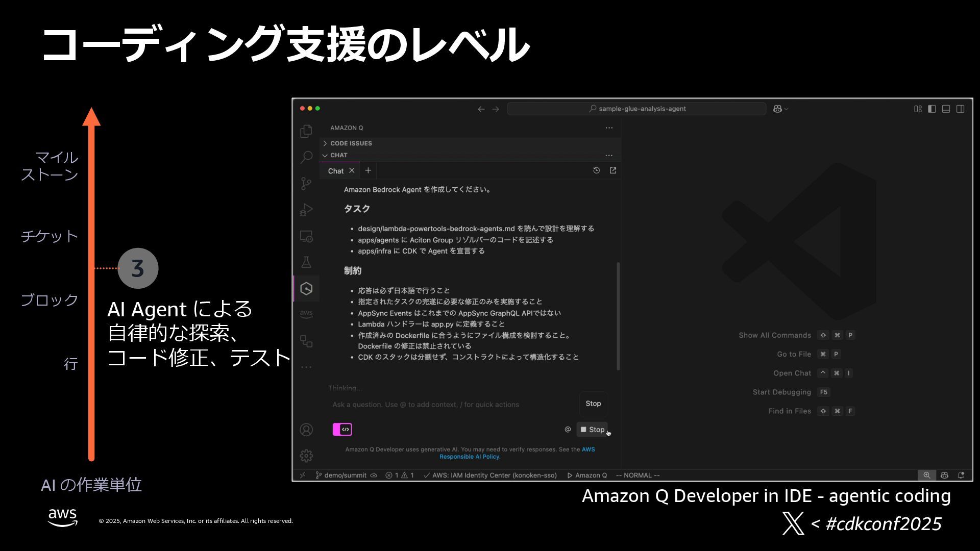Add a new chat tab
This screenshot has height=551, width=980.
pyautogui.click(x=368, y=170)
